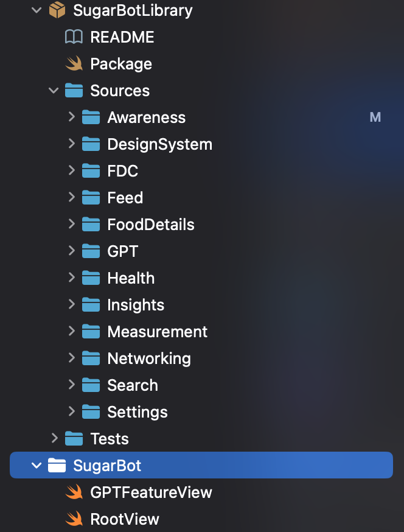This screenshot has width=404, height=532.
Task: Select the DesignSystem folder name
Action: click(x=160, y=144)
